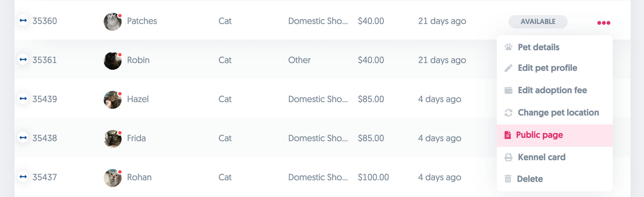The width and height of the screenshot is (644, 197).
Task: Click the arrows icon next to ID 35437
Action: pyautogui.click(x=23, y=177)
